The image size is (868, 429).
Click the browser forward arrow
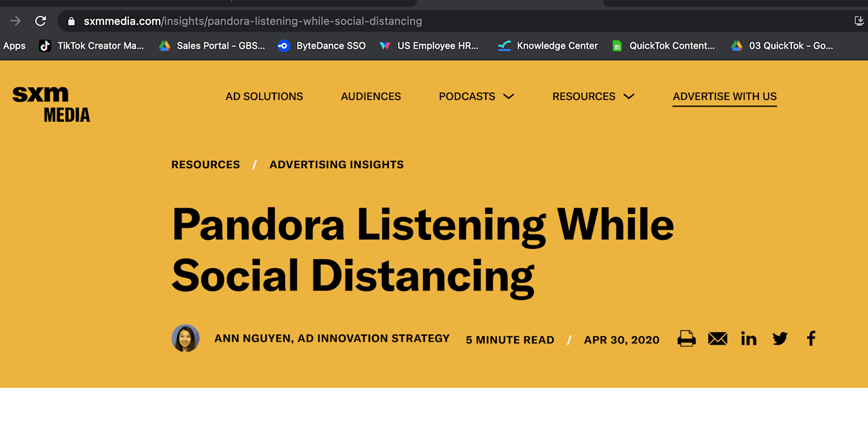point(16,21)
